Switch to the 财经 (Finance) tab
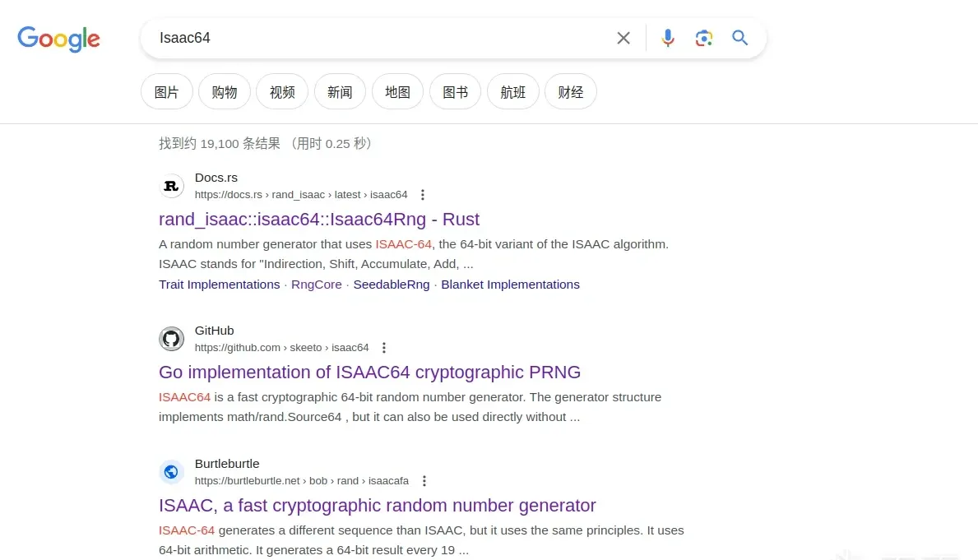The height and width of the screenshot is (560, 978). point(571,91)
